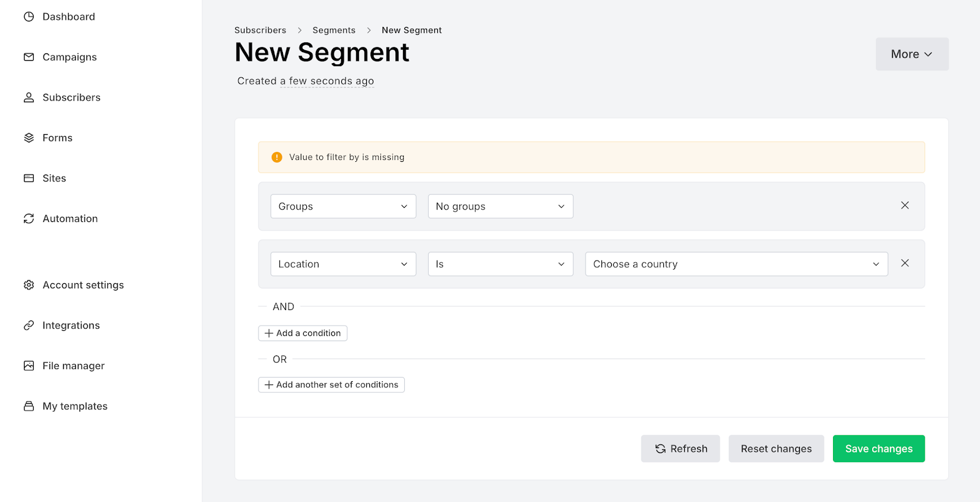Click the OR separator label
This screenshot has height=502, width=980.
[x=280, y=359]
